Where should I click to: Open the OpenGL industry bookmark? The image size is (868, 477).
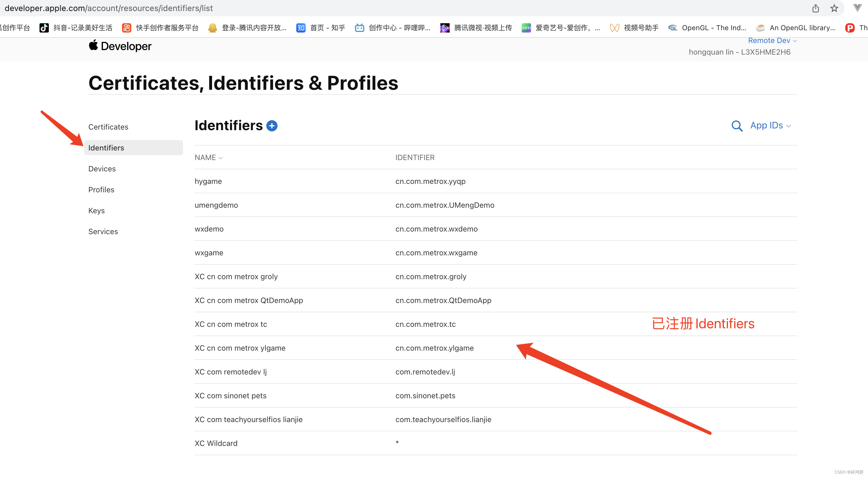[707, 28]
